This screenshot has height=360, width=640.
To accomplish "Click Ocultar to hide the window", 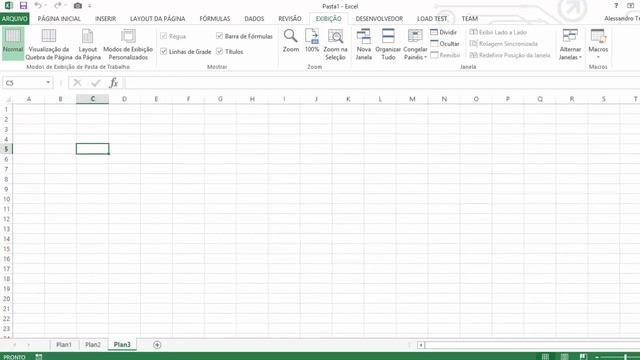I will [x=445, y=43].
